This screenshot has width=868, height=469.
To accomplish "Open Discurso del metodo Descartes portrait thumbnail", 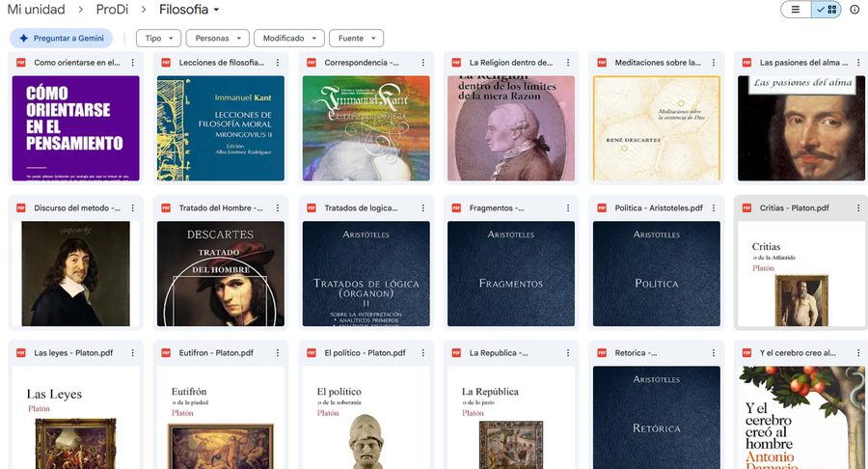I will [76, 273].
